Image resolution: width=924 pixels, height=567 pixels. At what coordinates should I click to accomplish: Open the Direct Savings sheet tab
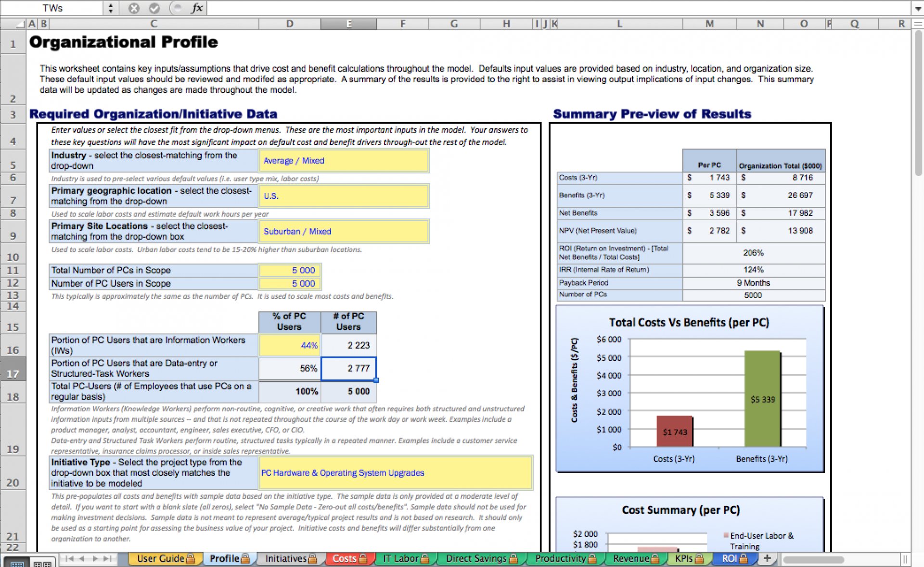coord(481,558)
